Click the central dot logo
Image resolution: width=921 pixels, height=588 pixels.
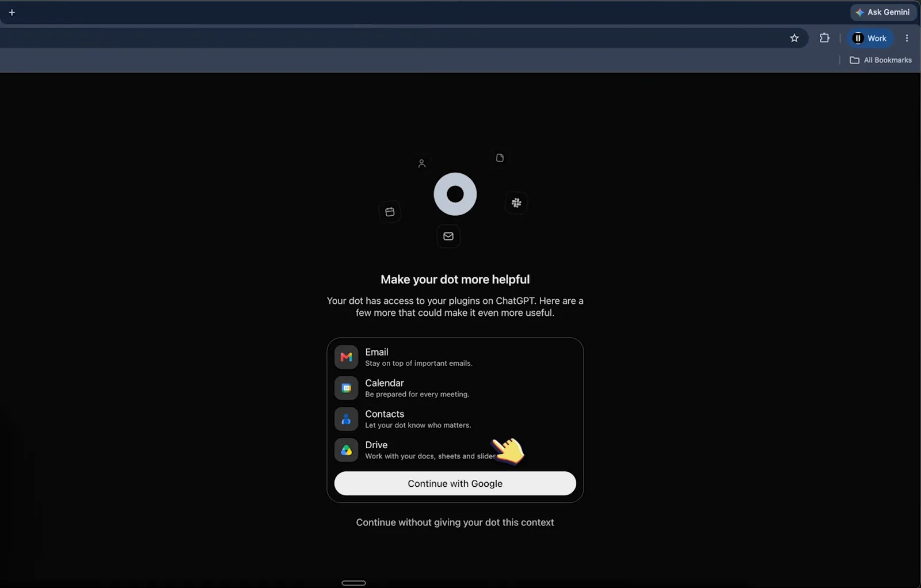click(455, 194)
